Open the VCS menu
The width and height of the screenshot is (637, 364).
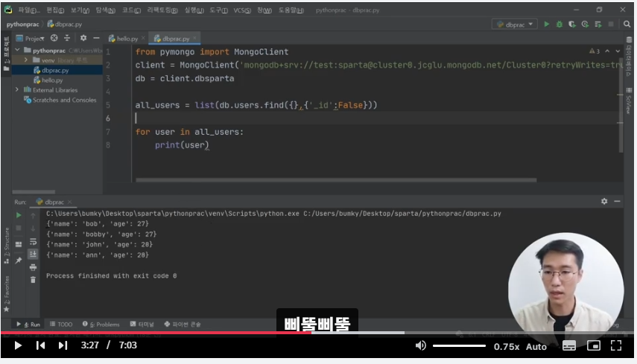click(x=240, y=10)
